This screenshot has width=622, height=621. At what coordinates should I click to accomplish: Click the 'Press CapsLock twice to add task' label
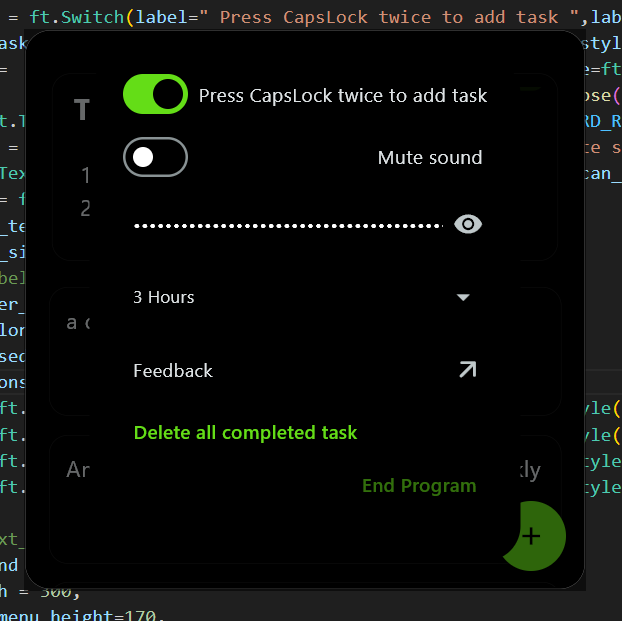(343, 96)
